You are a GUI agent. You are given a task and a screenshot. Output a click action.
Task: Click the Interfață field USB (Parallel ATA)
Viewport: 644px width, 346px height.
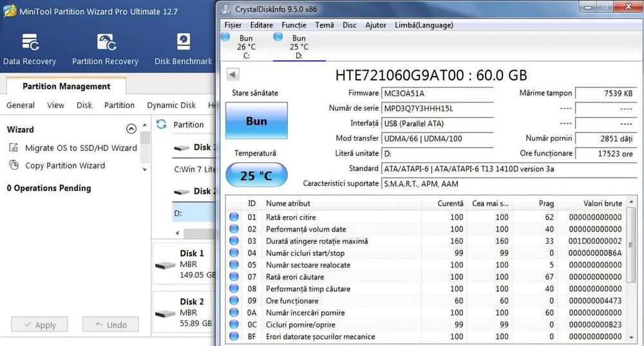pyautogui.click(x=437, y=123)
